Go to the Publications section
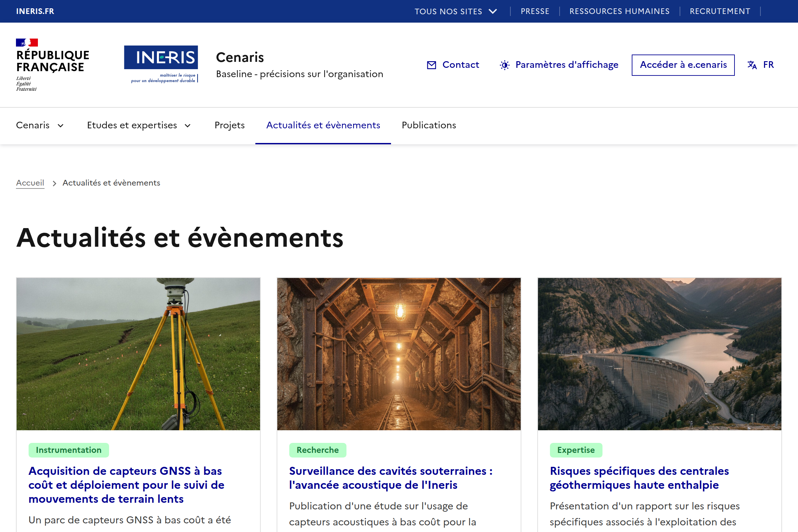Image resolution: width=798 pixels, height=532 pixels. [x=429, y=126]
